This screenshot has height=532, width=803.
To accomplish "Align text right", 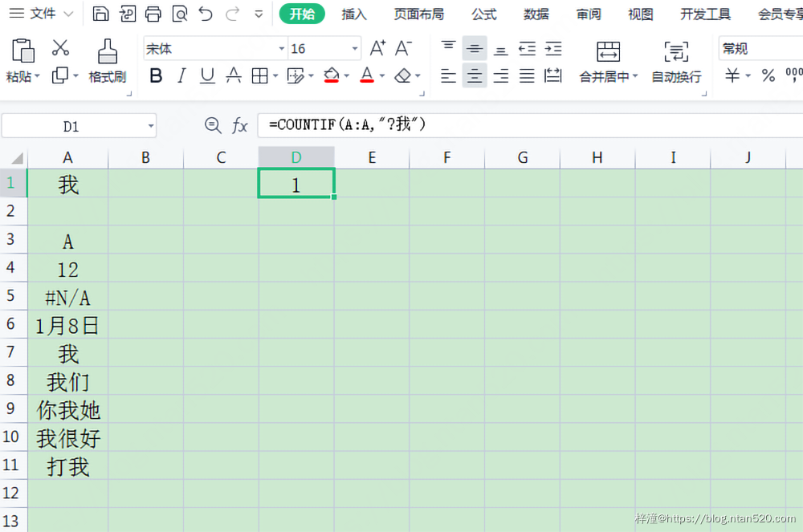I will point(501,75).
